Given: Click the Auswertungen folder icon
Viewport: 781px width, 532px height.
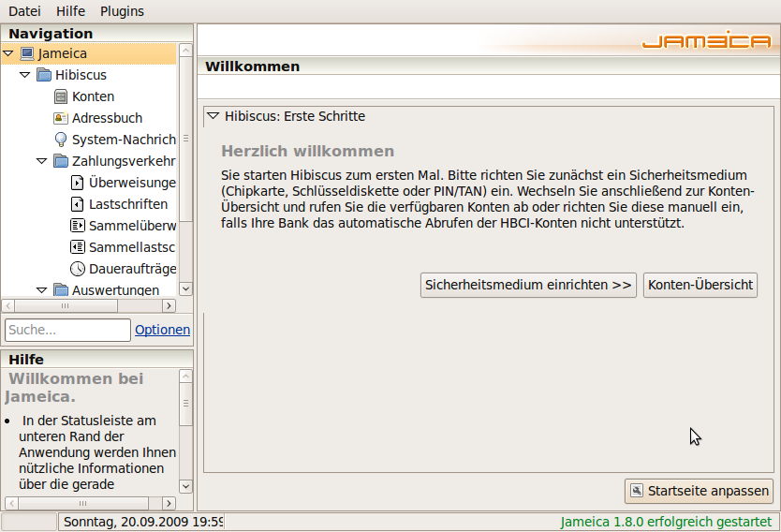Looking at the screenshot, I should point(61,290).
